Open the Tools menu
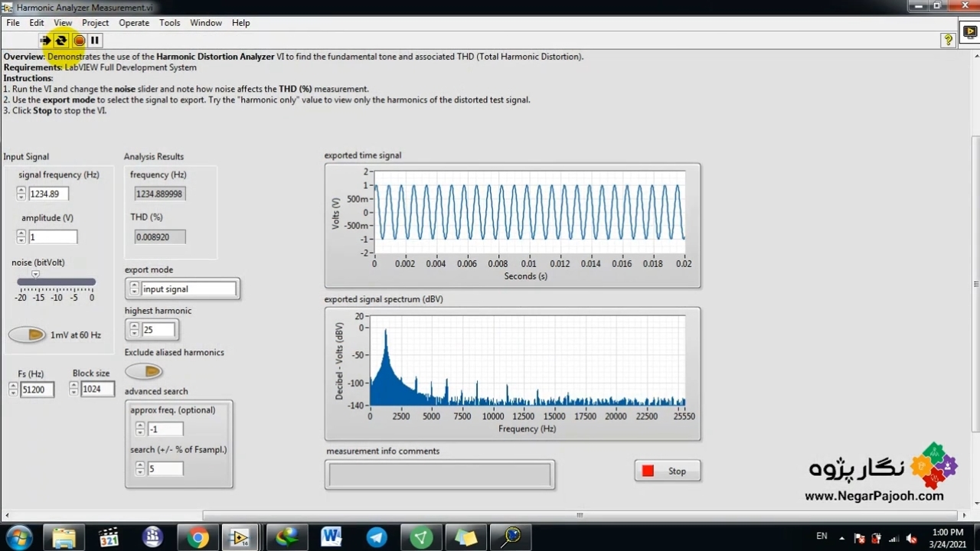 click(x=169, y=23)
